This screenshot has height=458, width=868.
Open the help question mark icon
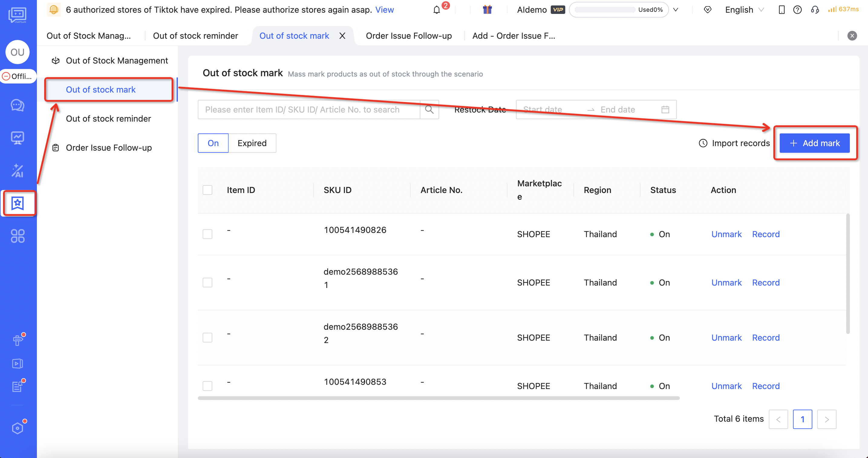click(797, 10)
